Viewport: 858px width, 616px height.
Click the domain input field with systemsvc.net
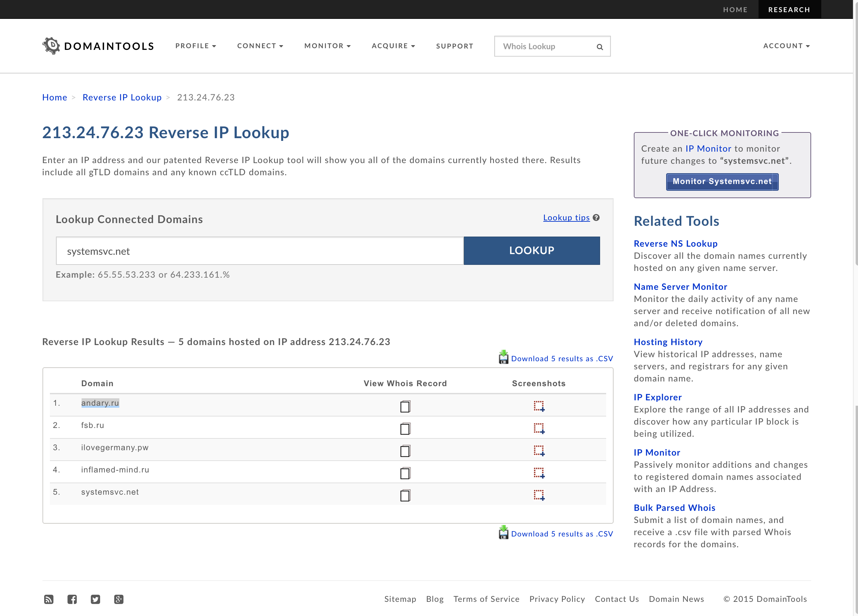260,251
